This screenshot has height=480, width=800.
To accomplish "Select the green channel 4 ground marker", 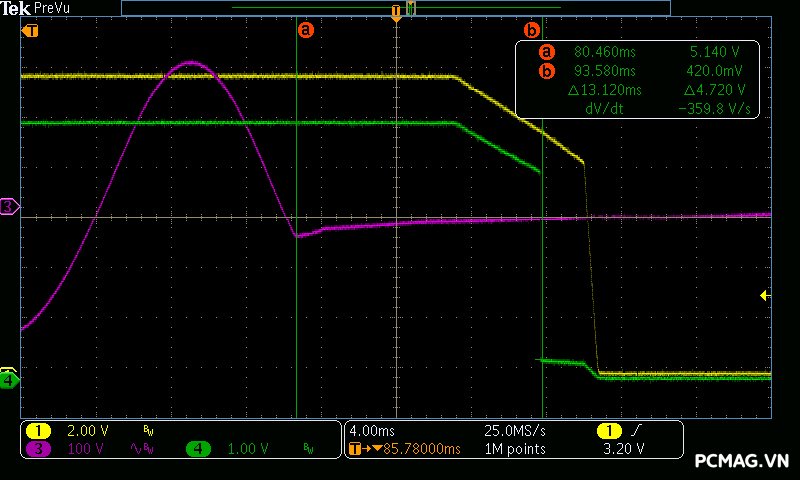I will [x=9, y=381].
